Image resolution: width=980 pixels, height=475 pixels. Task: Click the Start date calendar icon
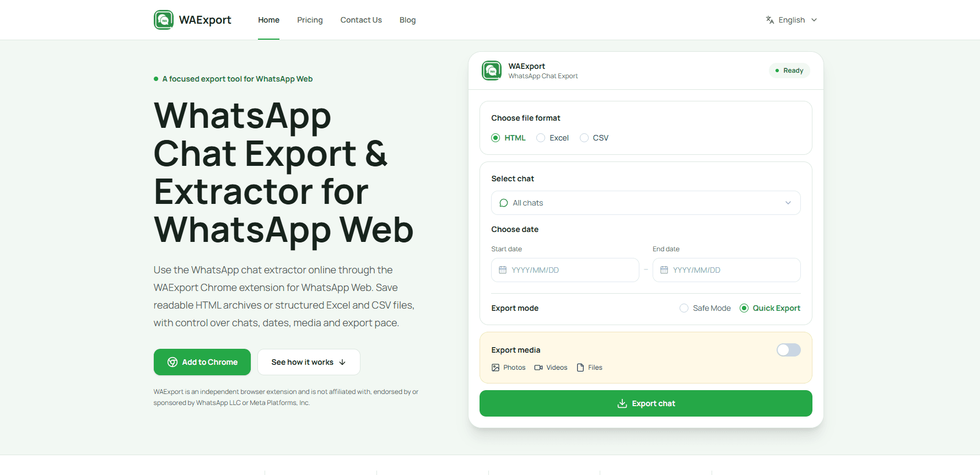503,270
